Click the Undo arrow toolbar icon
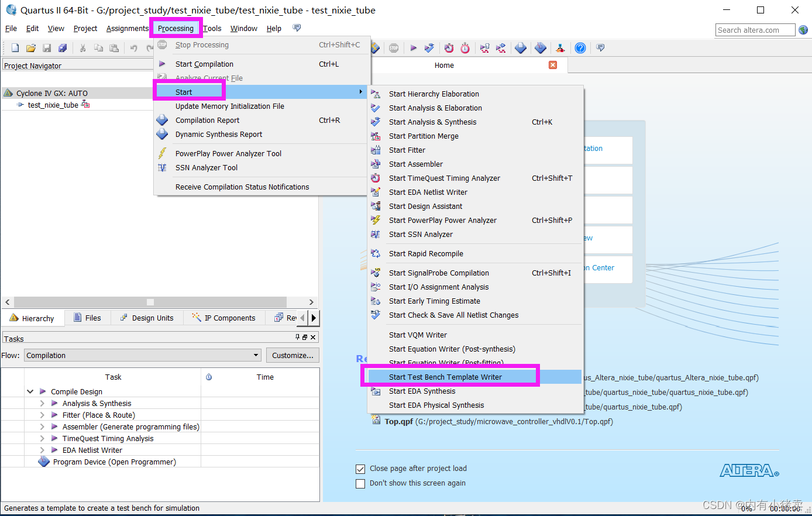812x516 pixels. [134, 48]
